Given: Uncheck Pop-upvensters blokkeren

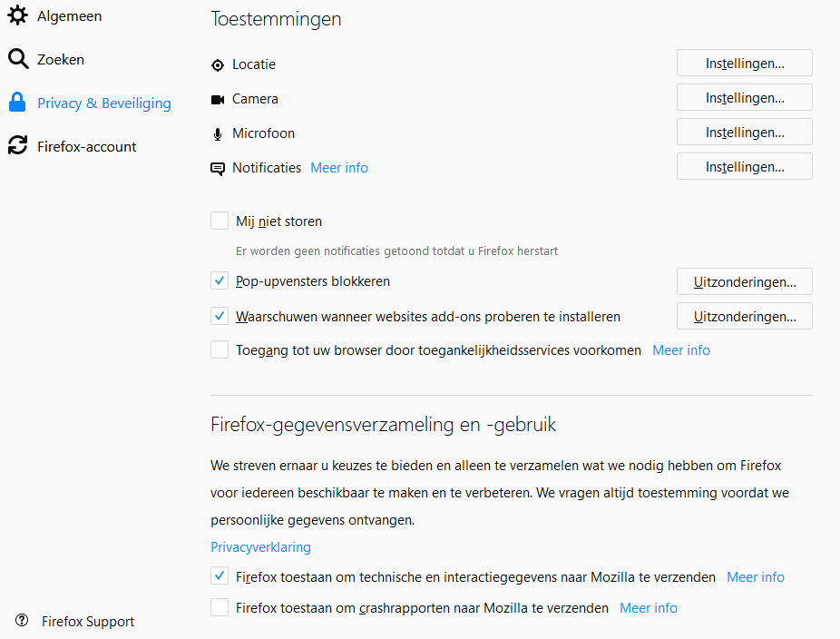Looking at the screenshot, I should [220, 281].
